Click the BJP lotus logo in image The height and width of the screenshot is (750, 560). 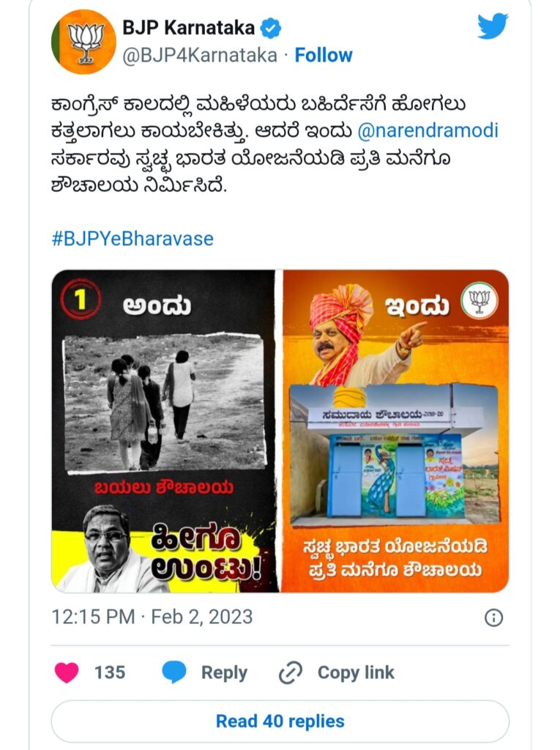pos(479,301)
